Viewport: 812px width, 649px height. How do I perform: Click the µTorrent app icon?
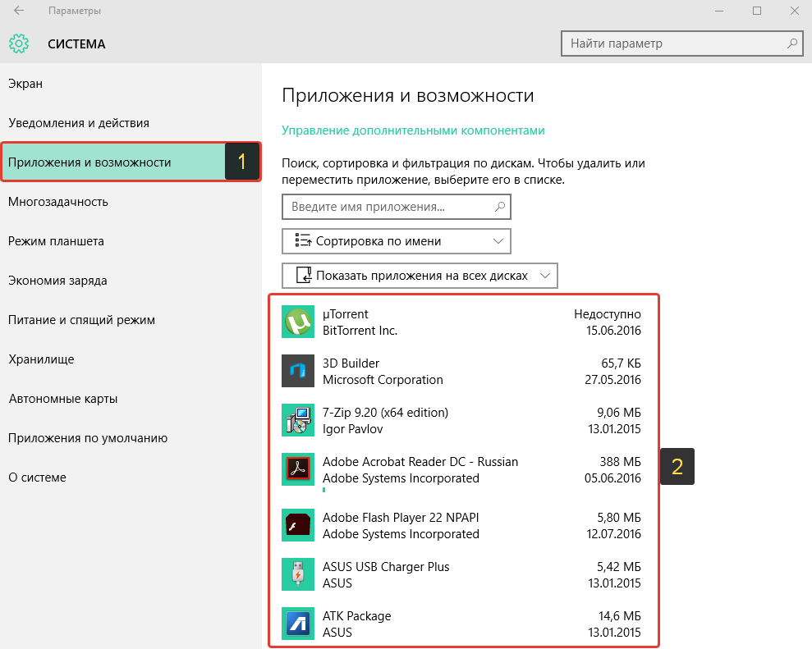point(298,322)
